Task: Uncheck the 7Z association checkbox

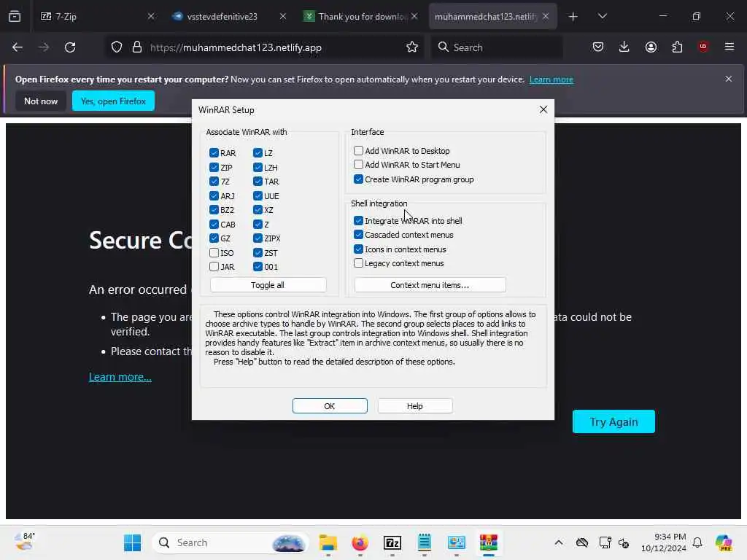Action: [x=214, y=182]
